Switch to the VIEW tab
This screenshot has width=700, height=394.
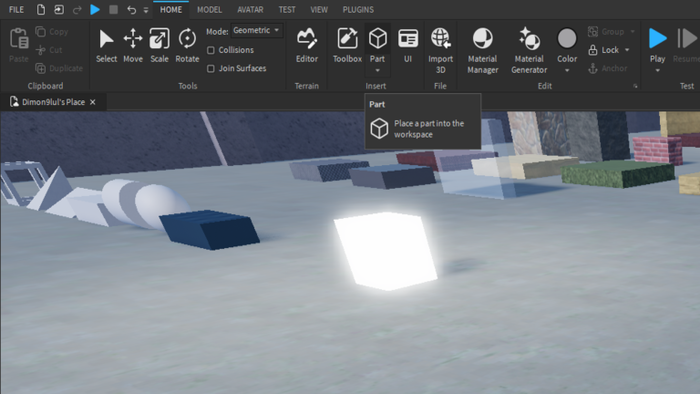(x=319, y=9)
